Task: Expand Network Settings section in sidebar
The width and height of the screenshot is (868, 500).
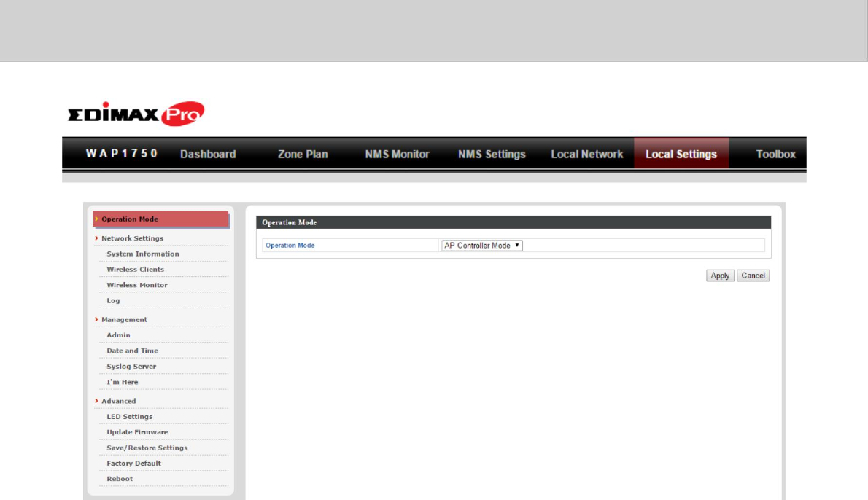Action: point(132,238)
